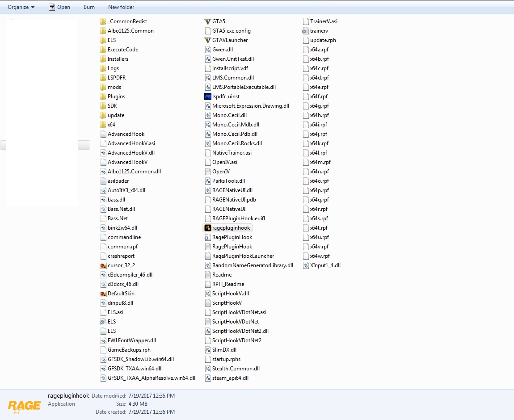Select the update folder icon
Screen dimensions: 514x420
[x=103, y=115]
